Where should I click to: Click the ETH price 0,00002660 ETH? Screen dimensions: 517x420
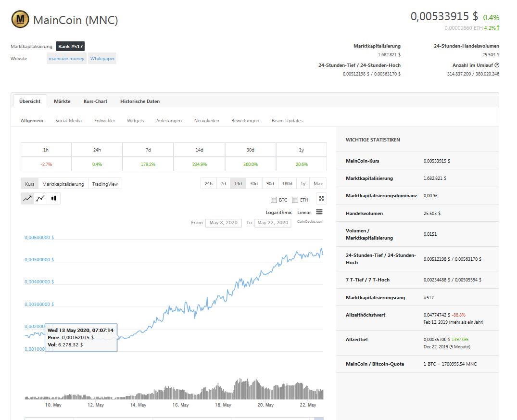coord(464,28)
